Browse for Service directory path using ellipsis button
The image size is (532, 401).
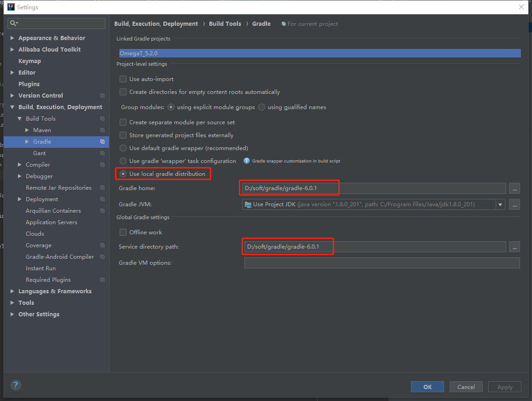pos(514,247)
